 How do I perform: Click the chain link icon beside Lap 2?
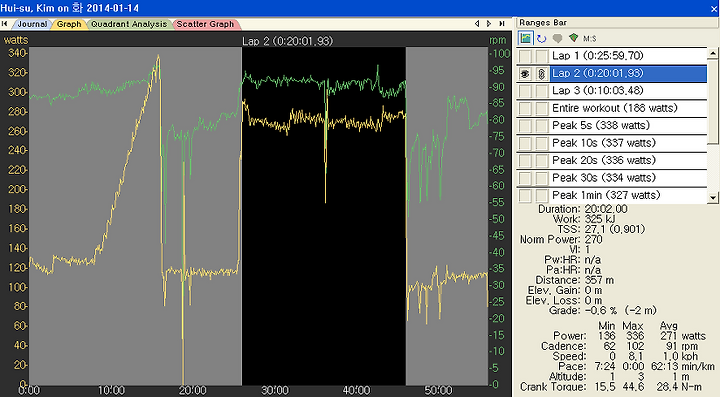(542, 74)
